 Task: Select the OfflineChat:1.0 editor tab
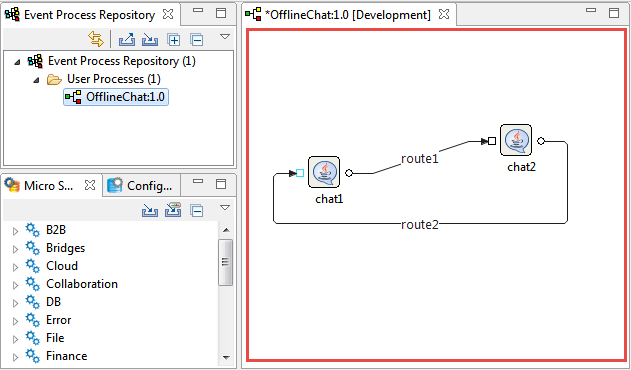click(x=348, y=15)
